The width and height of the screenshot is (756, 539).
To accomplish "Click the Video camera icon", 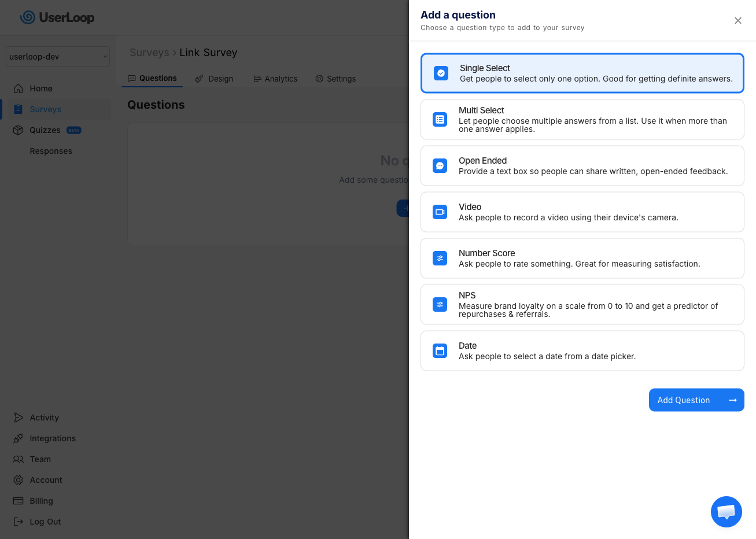I will pyautogui.click(x=440, y=212).
